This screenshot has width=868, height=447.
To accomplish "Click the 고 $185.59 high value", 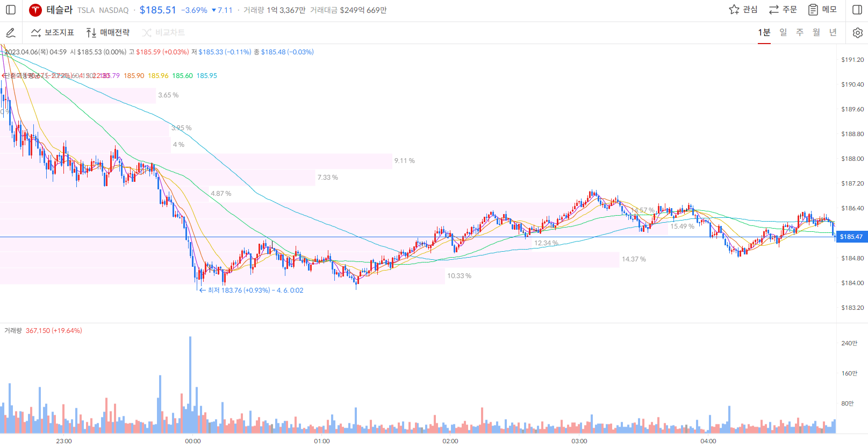I will (x=159, y=52).
